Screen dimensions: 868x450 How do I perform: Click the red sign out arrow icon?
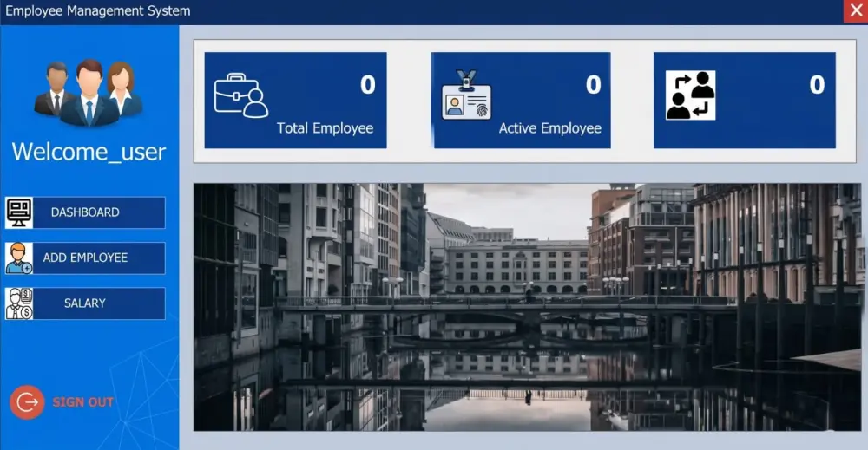pos(27,402)
